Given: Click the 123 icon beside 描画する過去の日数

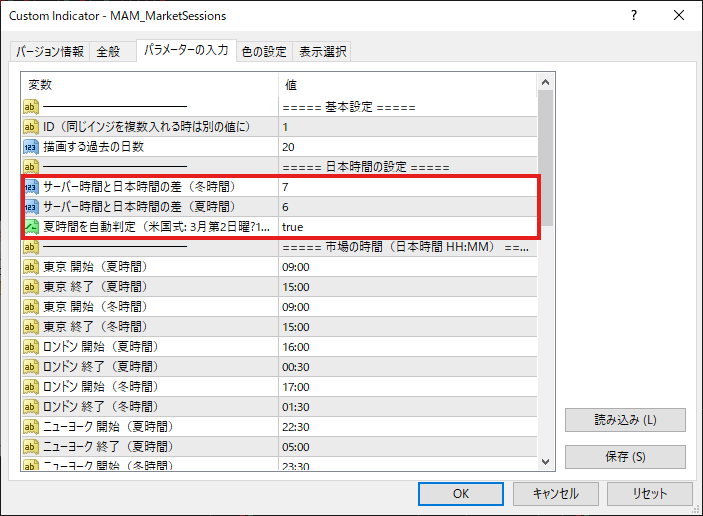Looking at the screenshot, I should (x=30, y=147).
